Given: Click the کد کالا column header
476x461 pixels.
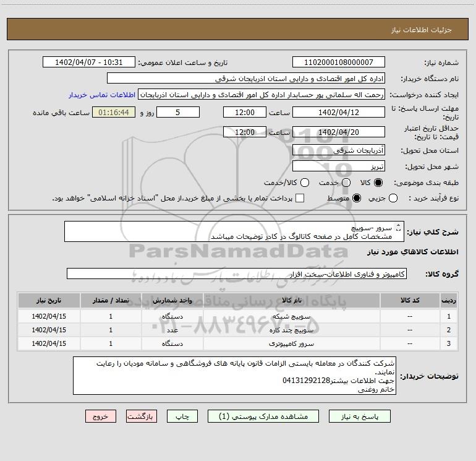Looking at the screenshot, I should 410,300.
